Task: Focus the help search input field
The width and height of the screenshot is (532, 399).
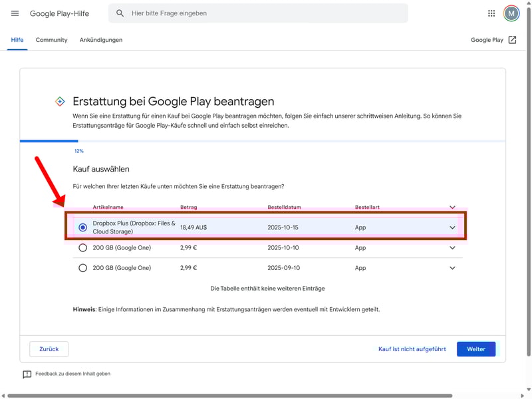Action: coord(266,13)
